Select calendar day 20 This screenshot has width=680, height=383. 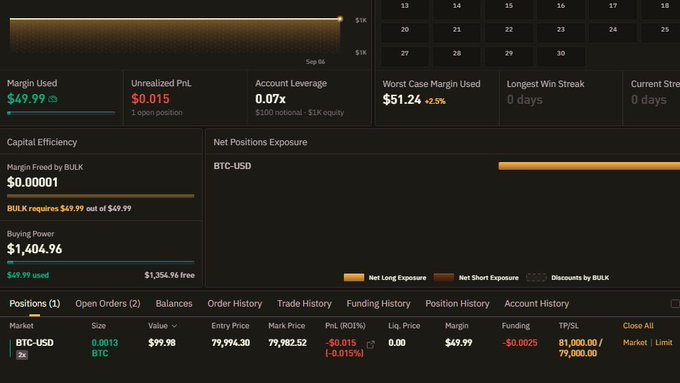[x=405, y=32]
